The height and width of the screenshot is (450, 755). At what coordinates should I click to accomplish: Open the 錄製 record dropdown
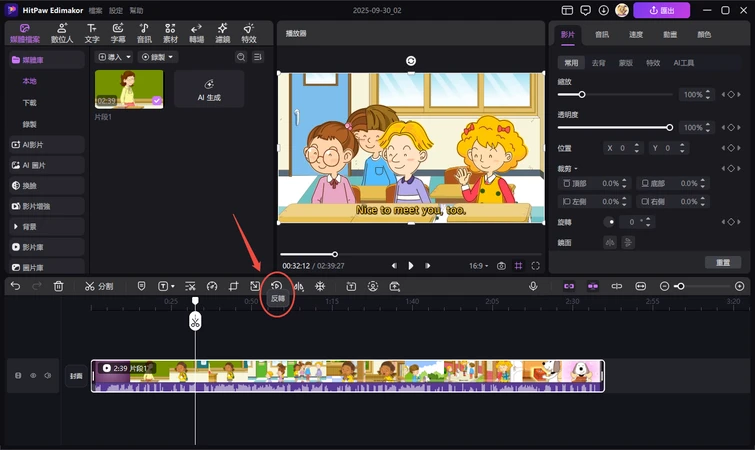coord(157,57)
